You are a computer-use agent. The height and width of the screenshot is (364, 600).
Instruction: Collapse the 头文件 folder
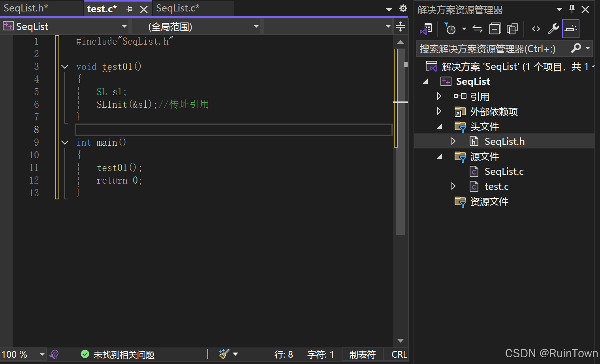coord(439,126)
